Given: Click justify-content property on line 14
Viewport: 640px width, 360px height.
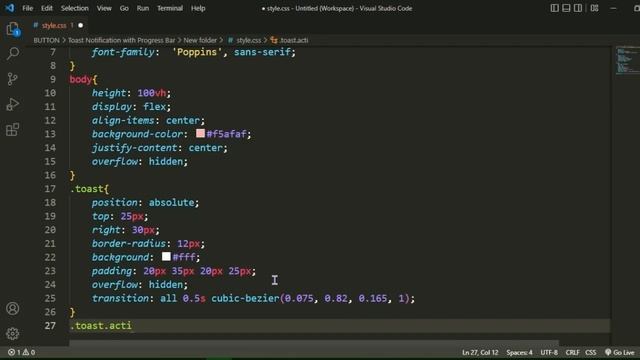Looking at the screenshot, I should (x=135, y=148).
